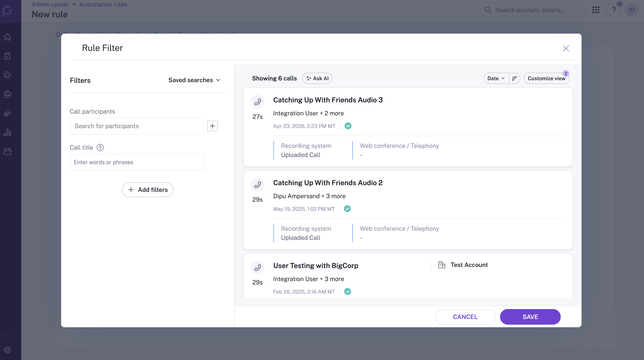Screen dimensions: 644x360
Task: Open the clipboard checklist sidebar icon
Action: [7, 56]
